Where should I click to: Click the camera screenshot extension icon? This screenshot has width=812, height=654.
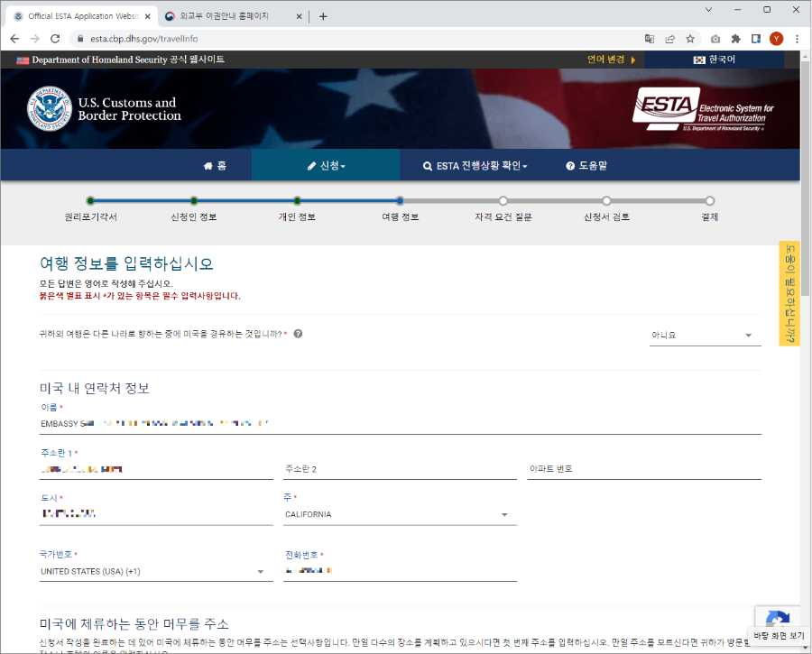(x=715, y=39)
